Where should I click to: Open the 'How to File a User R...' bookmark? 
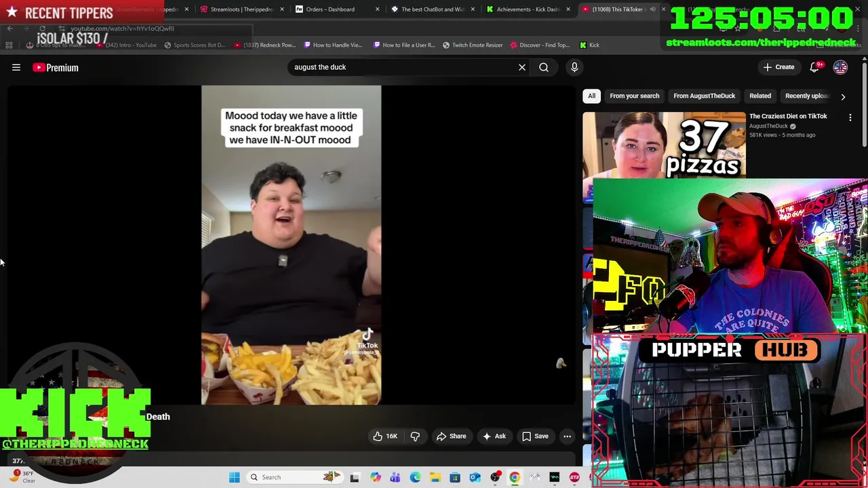tap(404, 45)
